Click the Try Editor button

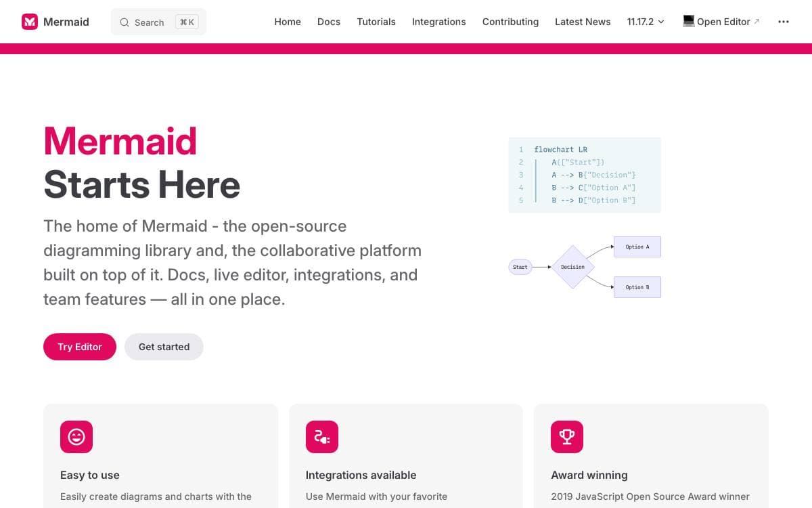tap(80, 347)
